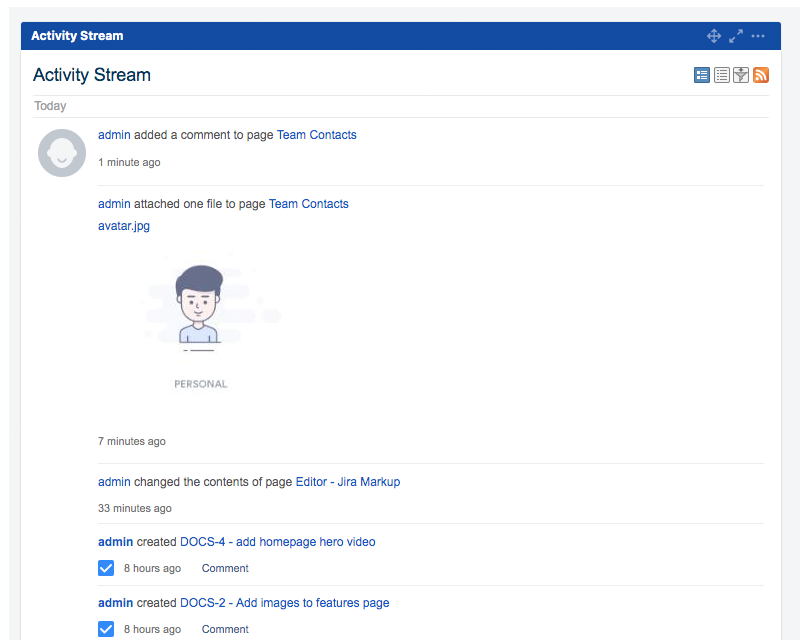The image size is (800, 640).
Task: Open Editor - Jira Markup page link
Action: pyautogui.click(x=348, y=482)
